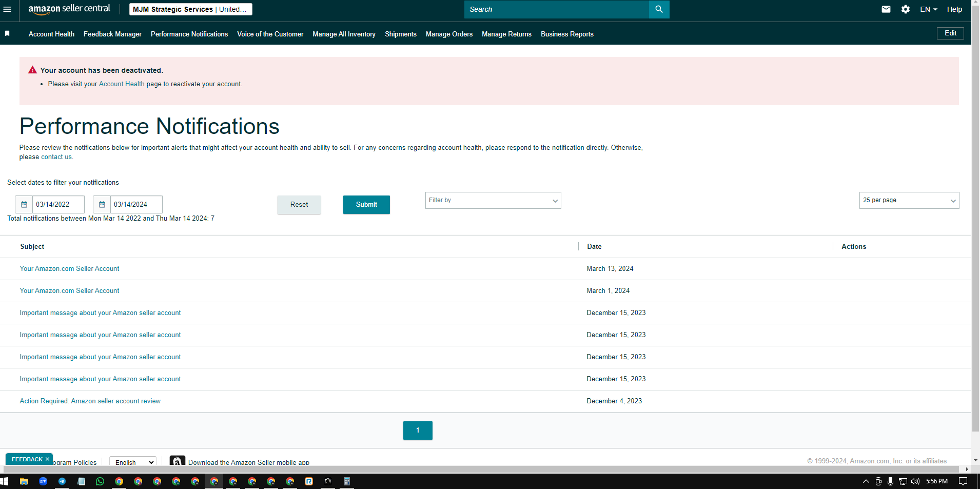Go to Manage All Inventory
The height and width of the screenshot is (489, 980).
point(344,34)
